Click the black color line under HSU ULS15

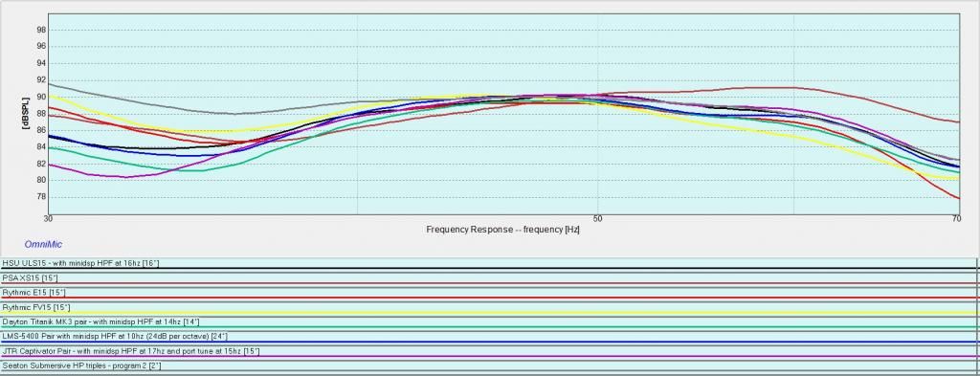pos(489,269)
